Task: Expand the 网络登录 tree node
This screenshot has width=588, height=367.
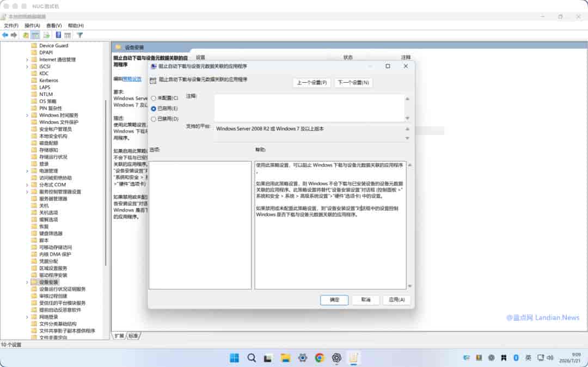Action: click(27, 317)
